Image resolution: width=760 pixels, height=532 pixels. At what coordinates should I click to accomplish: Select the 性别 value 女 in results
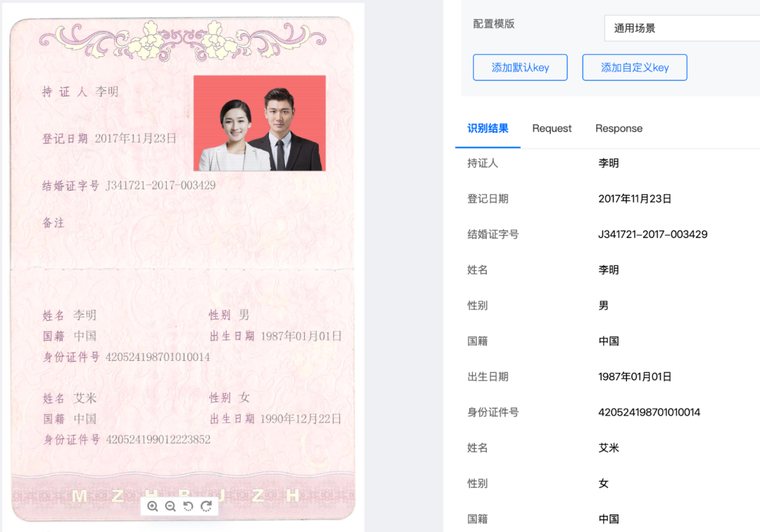603,483
